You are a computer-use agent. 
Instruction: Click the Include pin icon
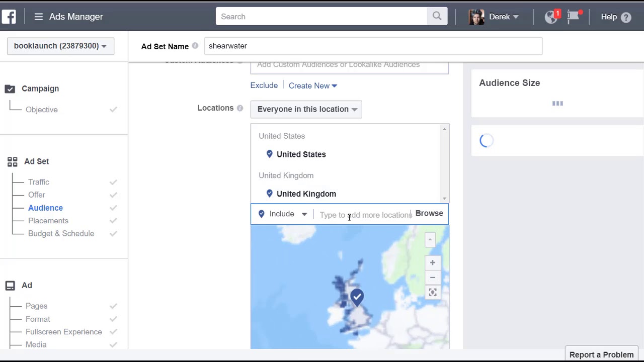(261, 214)
